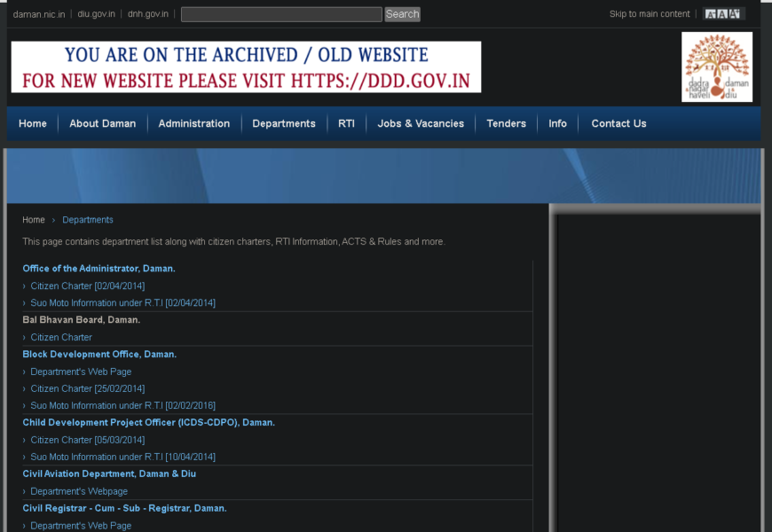772x532 pixels.
Task: Open Citizen Charter [05/03/2014] link
Action: pos(88,441)
